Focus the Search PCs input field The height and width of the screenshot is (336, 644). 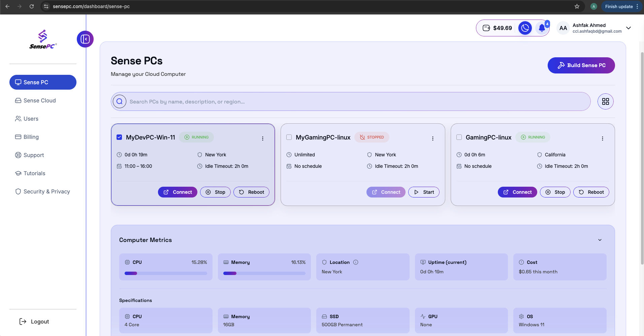pyautogui.click(x=351, y=101)
